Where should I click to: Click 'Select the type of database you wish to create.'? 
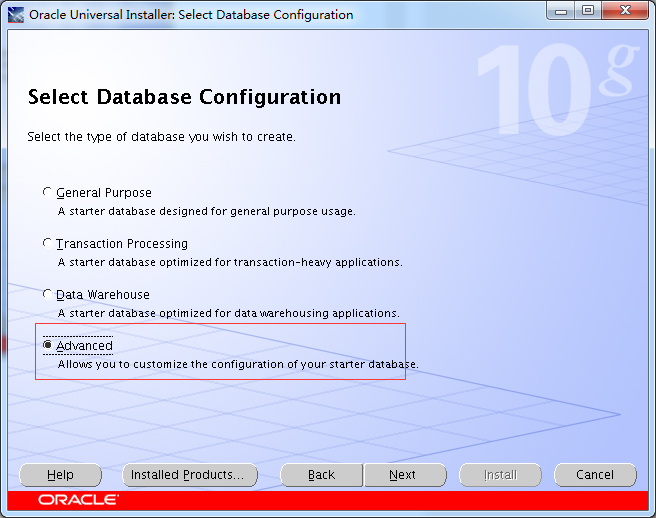pos(161,137)
